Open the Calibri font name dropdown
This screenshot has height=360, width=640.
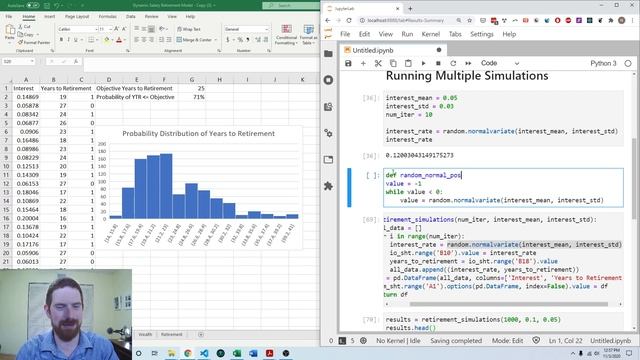pos(96,29)
